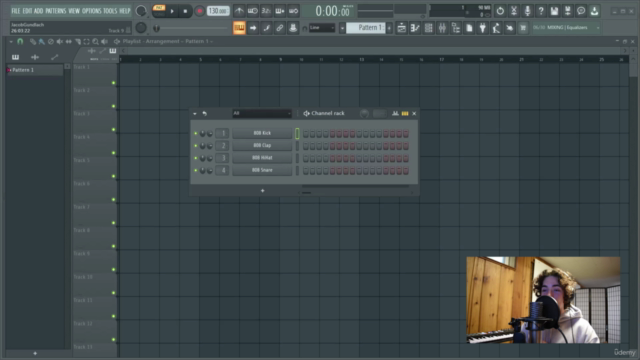Screen dimensions: 640x360
Task: Click the 130 tempo field
Action: coord(218,11)
